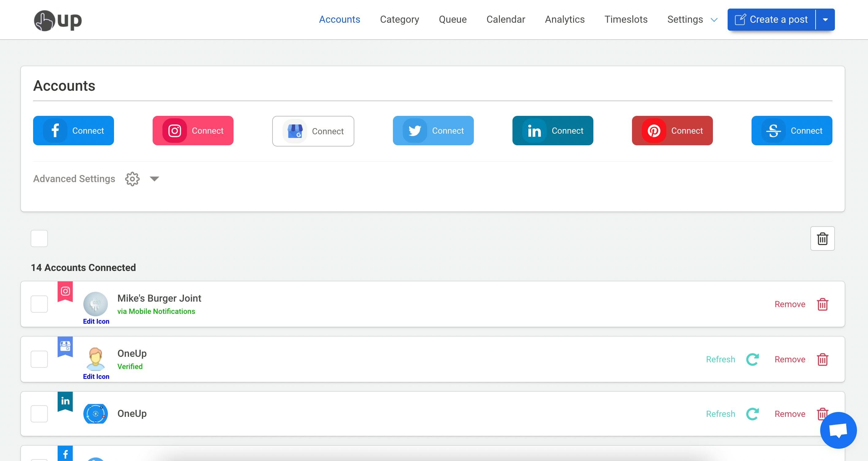Connect an Instagram account
The image size is (868, 461).
click(193, 131)
